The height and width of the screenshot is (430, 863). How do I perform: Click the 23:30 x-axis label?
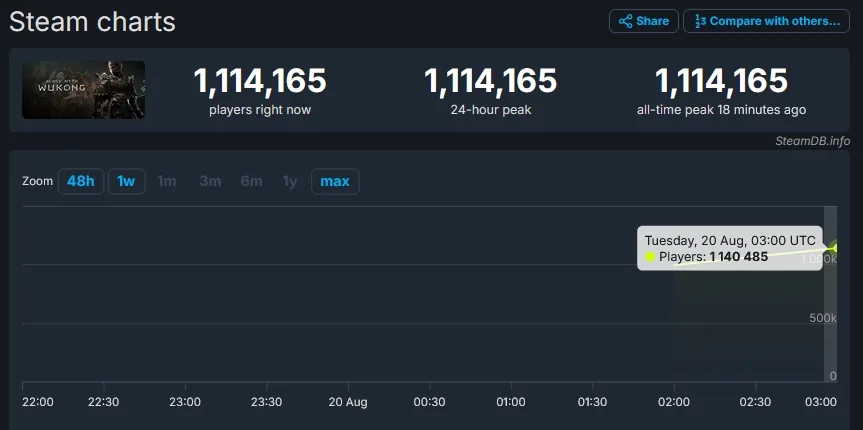[x=266, y=402]
